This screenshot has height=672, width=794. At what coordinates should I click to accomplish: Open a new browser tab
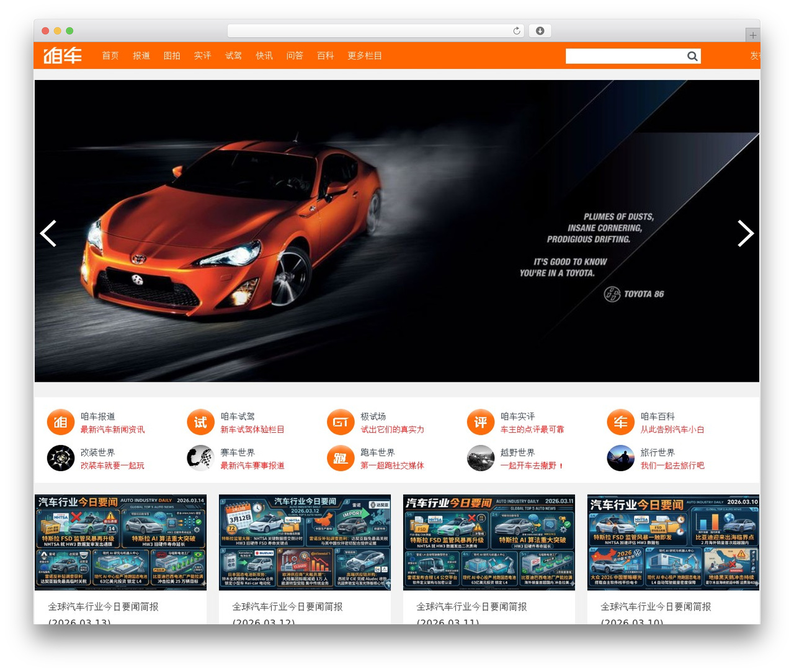click(x=752, y=35)
